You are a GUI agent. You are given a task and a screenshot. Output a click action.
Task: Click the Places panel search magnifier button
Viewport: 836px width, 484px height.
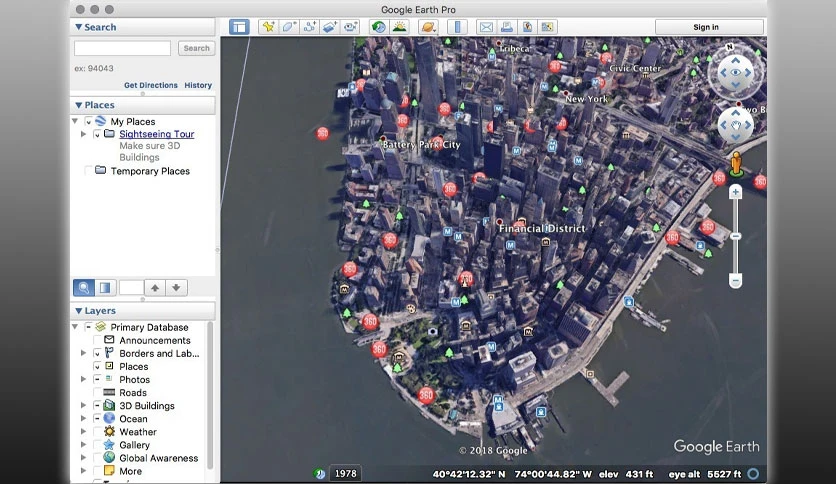pos(84,288)
